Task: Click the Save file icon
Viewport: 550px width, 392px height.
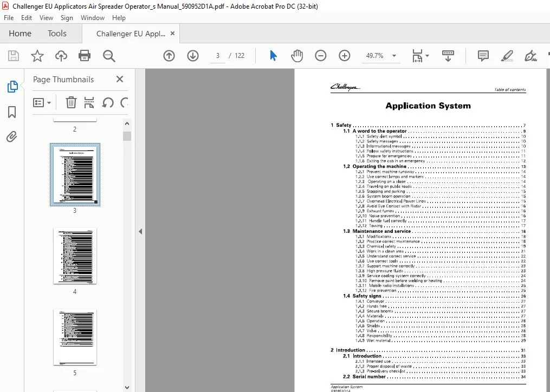Action: (x=14, y=56)
